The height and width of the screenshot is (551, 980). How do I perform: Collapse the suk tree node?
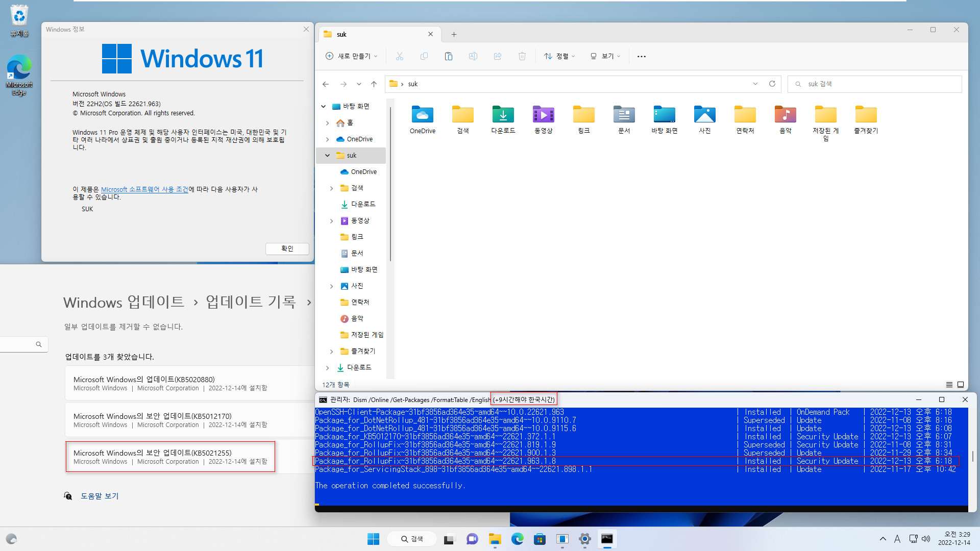(327, 156)
